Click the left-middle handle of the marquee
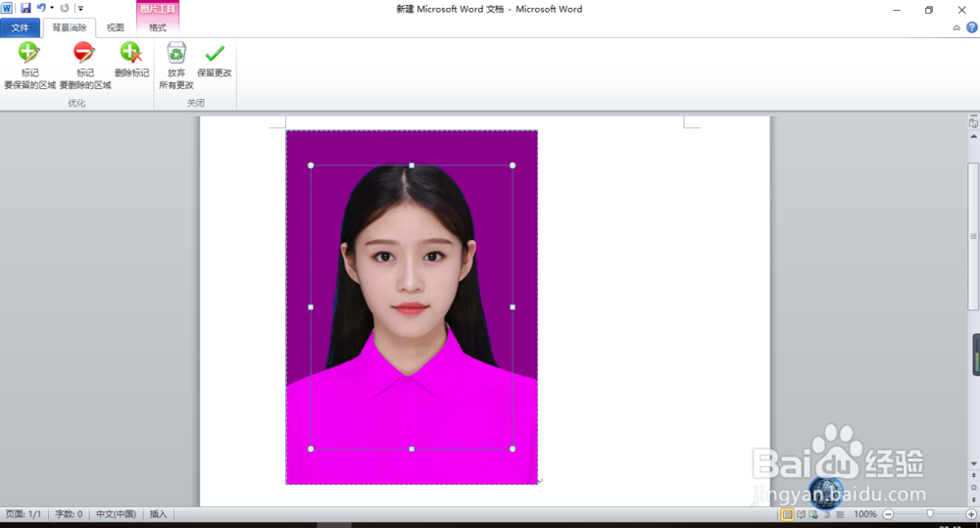The width and height of the screenshot is (980, 528). point(311,308)
